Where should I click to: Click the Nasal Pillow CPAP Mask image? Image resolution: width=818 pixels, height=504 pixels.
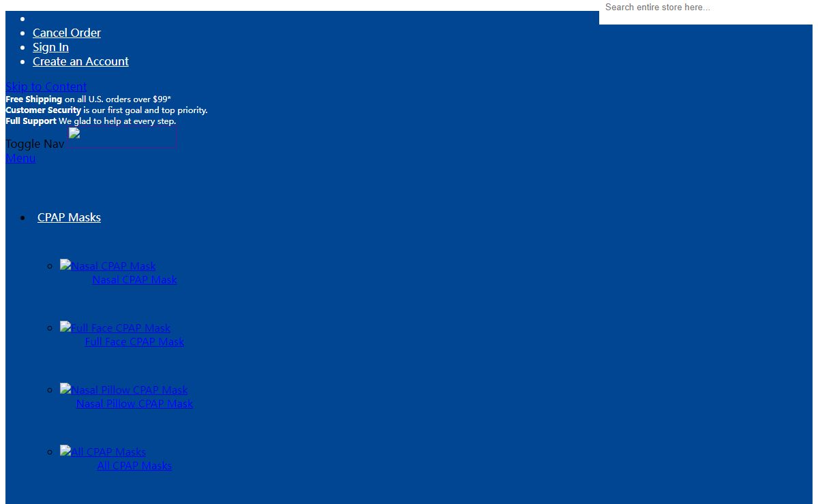pos(123,390)
